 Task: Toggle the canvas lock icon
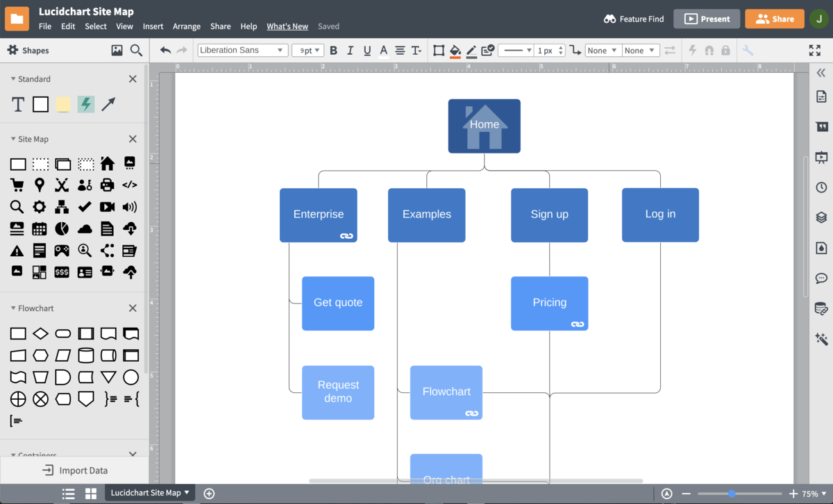click(726, 50)
